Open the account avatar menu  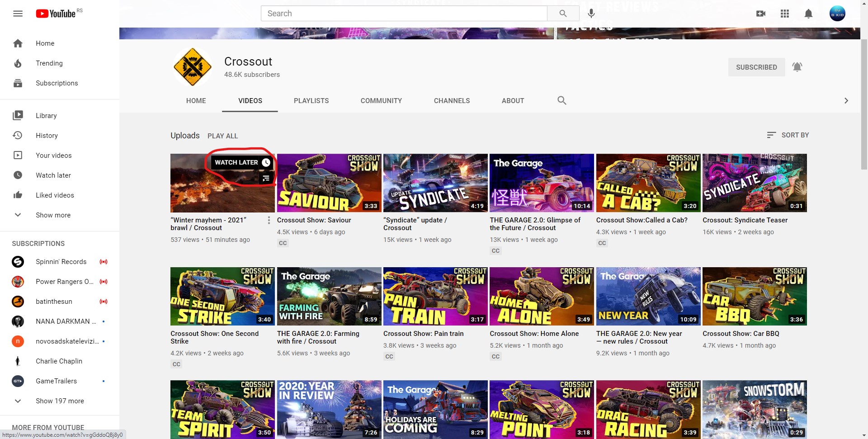coord(837,14)
